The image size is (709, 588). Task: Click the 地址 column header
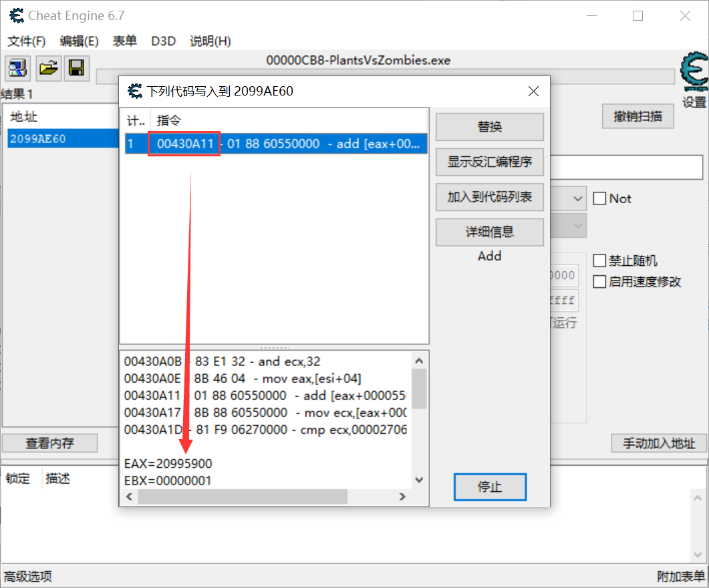23,117
